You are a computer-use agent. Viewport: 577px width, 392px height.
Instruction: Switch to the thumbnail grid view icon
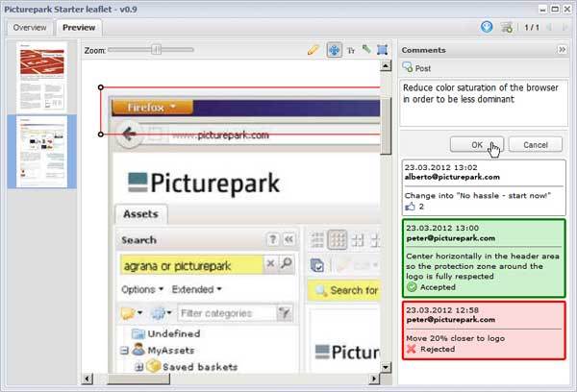click(338, 240)
